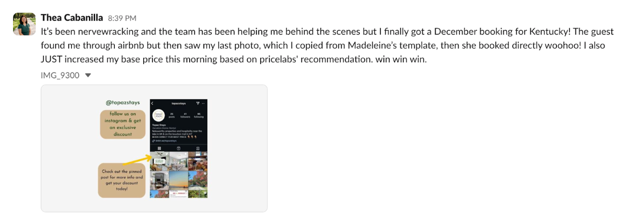This screenshot has width=644, height=219.
Task: Click the tan 'follow us on instagram' box
Action: click(124, 124)
